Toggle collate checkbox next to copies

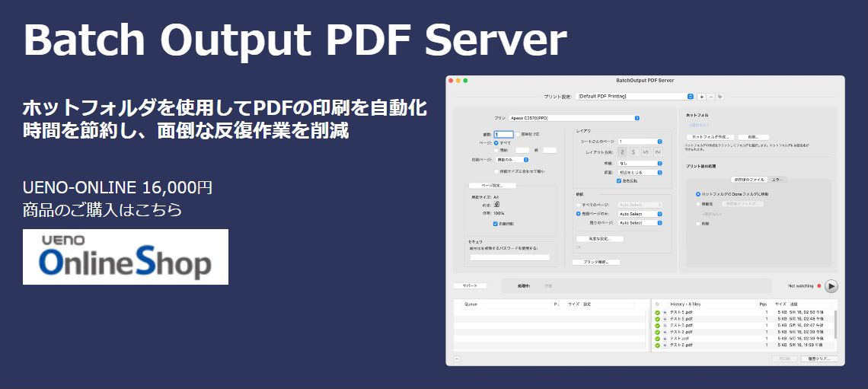click(x=518, y=135)
